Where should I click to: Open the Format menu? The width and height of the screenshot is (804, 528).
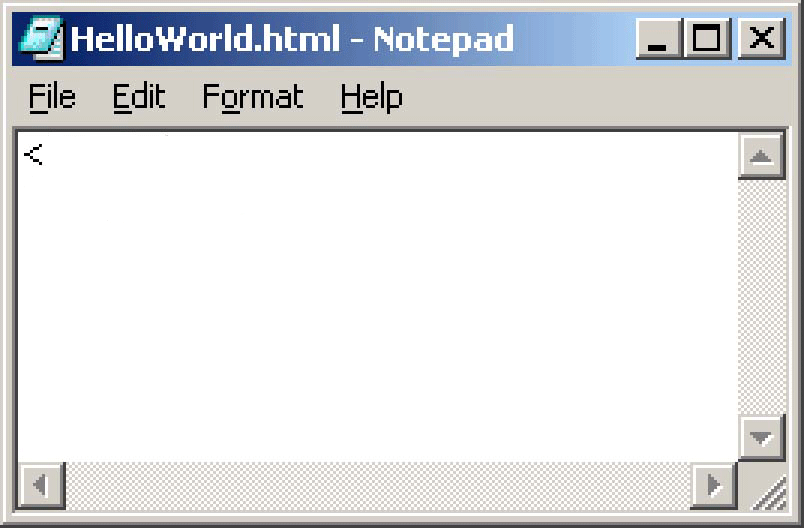point(253,97)
